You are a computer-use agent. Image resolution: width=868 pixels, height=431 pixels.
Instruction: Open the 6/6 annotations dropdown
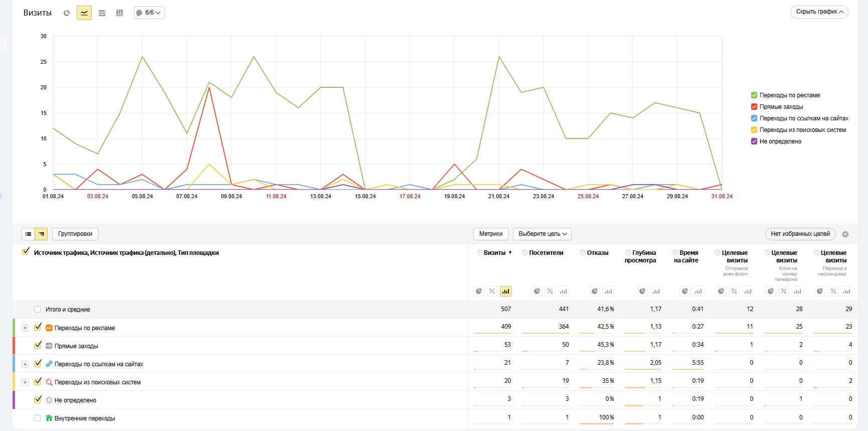(x=149, y=13)
